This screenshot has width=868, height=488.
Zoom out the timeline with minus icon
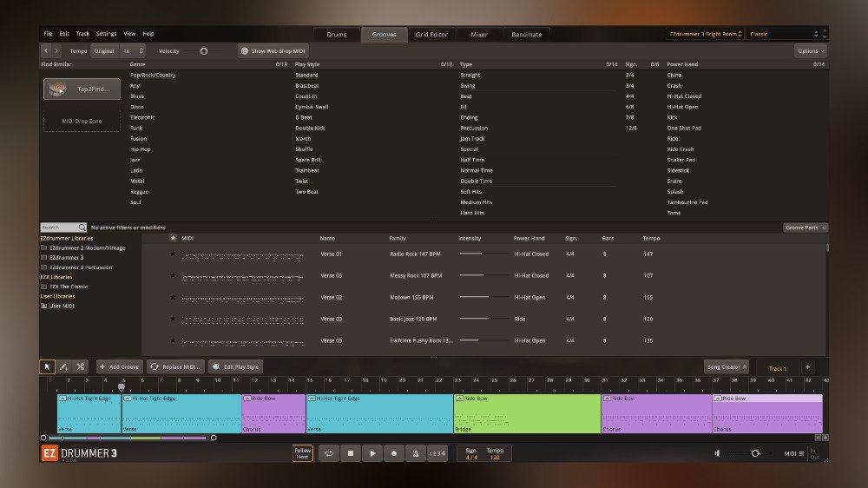pos(818,438)
